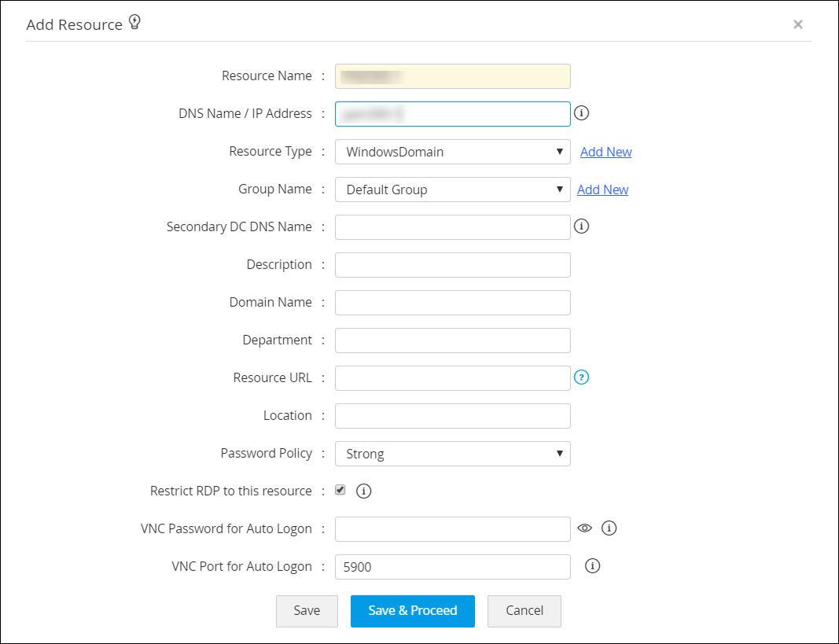Close the Add Resource dialog
839x644 pixels.
tap(798, 24)
